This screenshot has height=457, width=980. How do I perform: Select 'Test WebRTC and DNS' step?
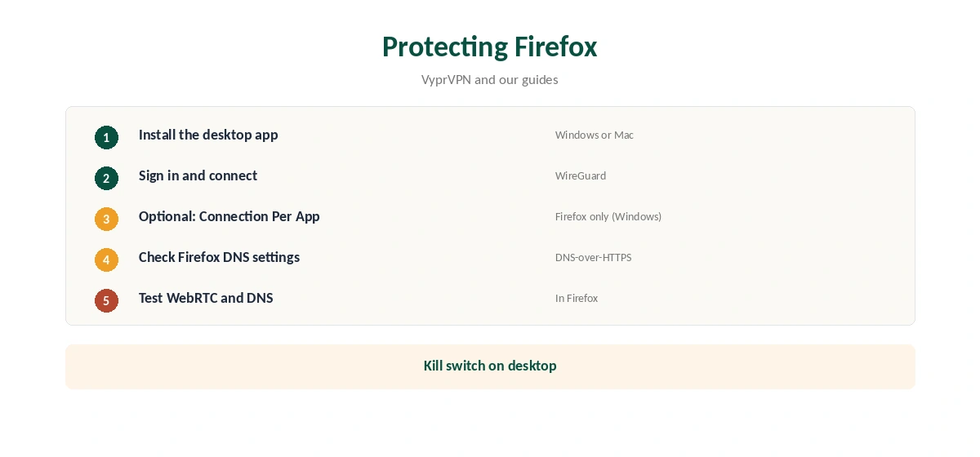point(206,298)
